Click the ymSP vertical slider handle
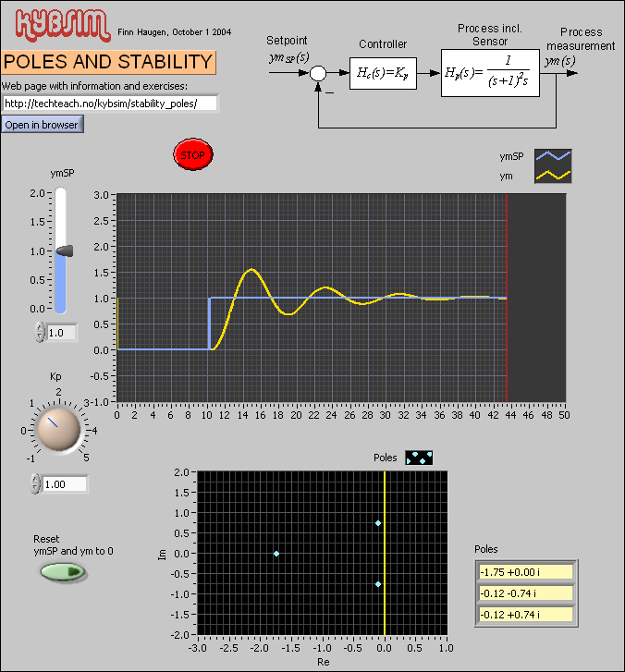 63,250
